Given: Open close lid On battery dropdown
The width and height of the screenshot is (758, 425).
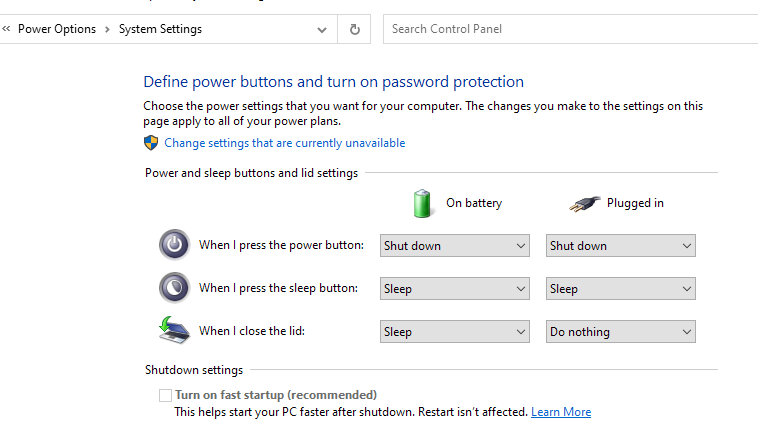Looking at the screenshot, I should pos(455,331).
